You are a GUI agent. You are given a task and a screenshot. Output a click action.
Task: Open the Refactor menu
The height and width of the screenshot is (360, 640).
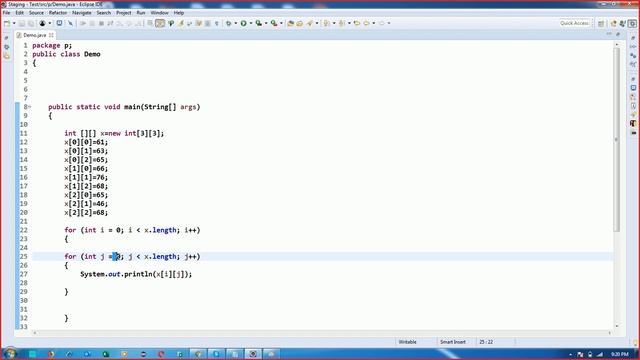tap(58, 13)
